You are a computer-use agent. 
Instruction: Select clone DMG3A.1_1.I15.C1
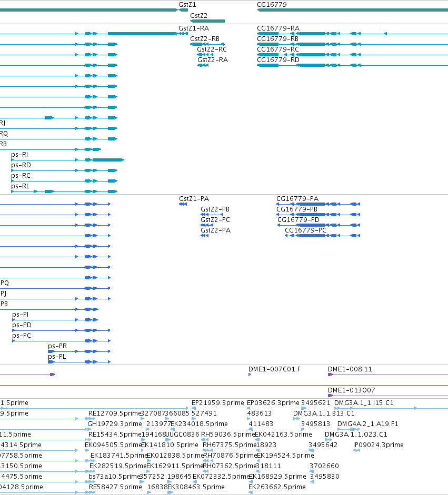pyautogui.click(x=364, y=403)
